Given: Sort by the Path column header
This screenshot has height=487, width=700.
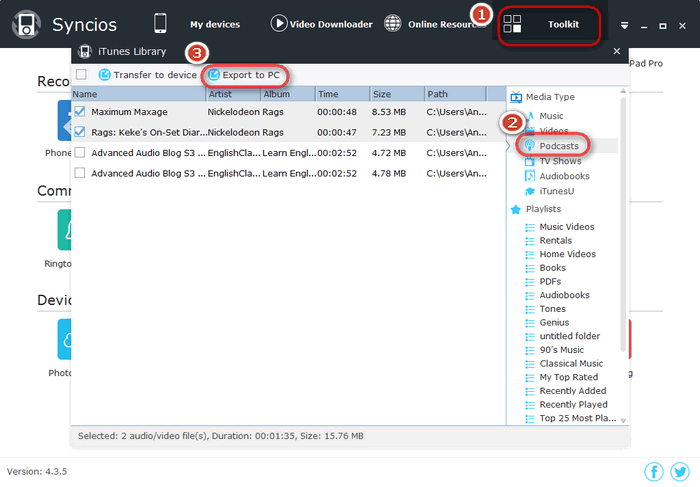Looking at the screenshot, I should click(x=455, y=94).
